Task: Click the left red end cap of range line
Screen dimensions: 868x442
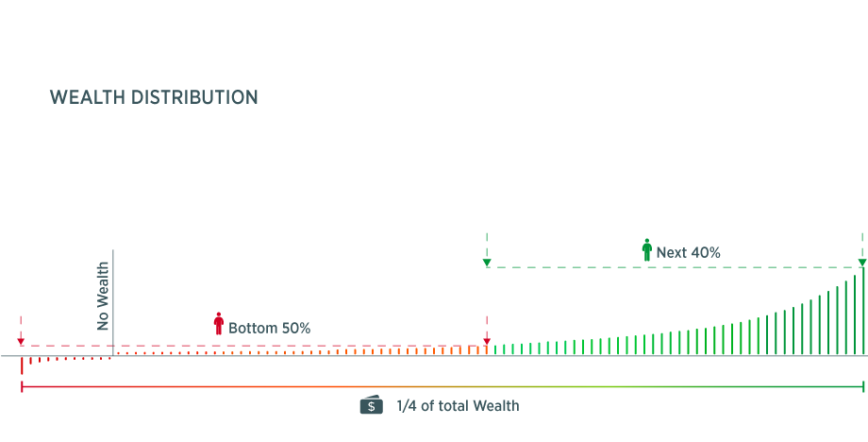Action: pyautogui.click(x=21, y=386)
